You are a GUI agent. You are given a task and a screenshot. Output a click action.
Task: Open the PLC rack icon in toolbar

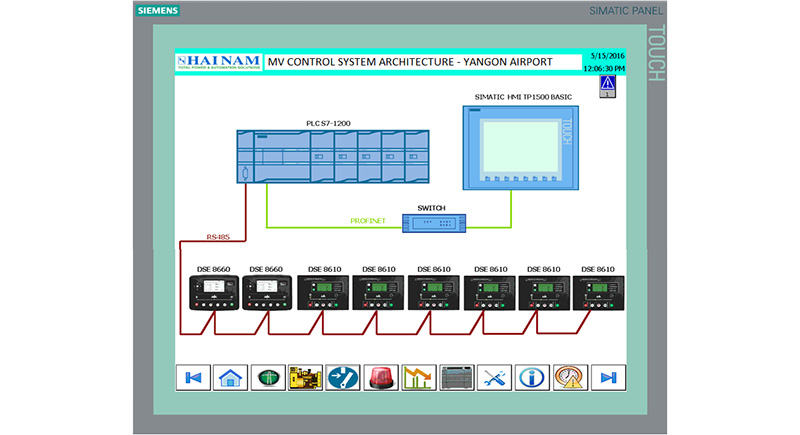pyautogui.click(x=456, y=377)
